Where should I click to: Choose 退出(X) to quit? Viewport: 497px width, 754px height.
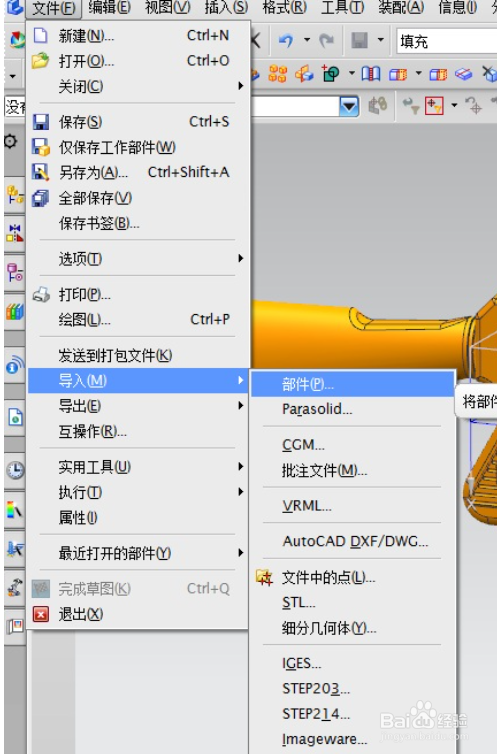[x=138, y=614]
